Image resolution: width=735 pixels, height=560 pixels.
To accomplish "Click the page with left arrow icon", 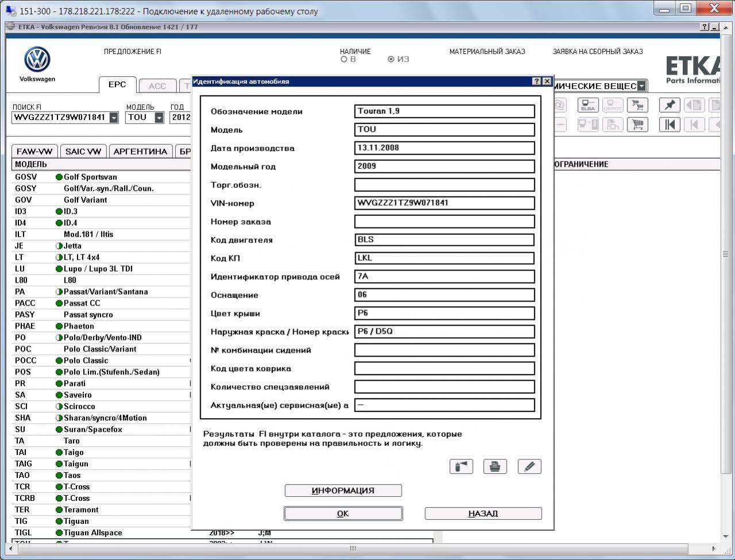I will pos(694,105).
